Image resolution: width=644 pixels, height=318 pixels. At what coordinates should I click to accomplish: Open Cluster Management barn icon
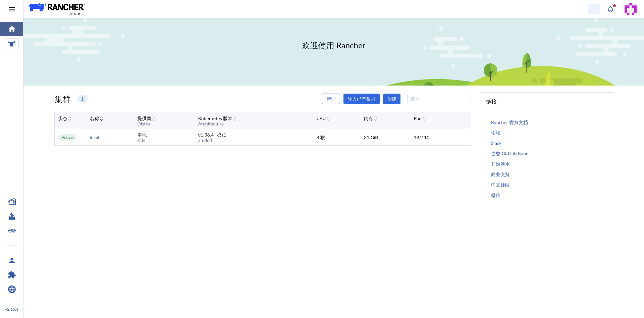point(12,202)
